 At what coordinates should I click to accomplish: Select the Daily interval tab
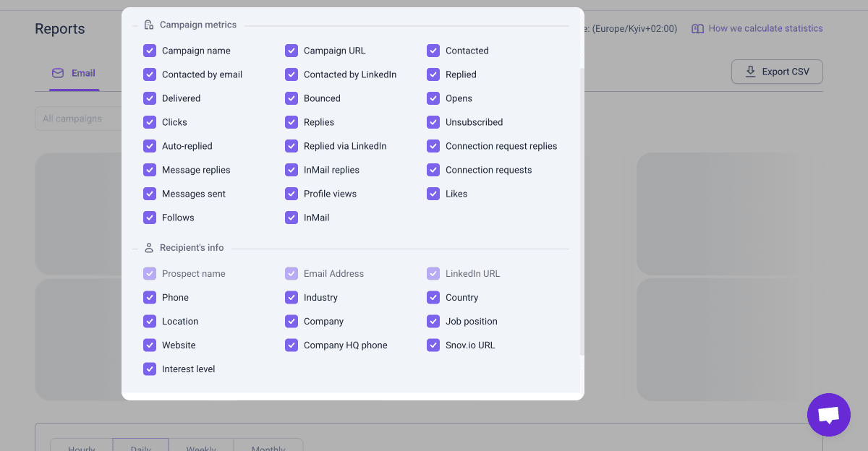(140, 445)
